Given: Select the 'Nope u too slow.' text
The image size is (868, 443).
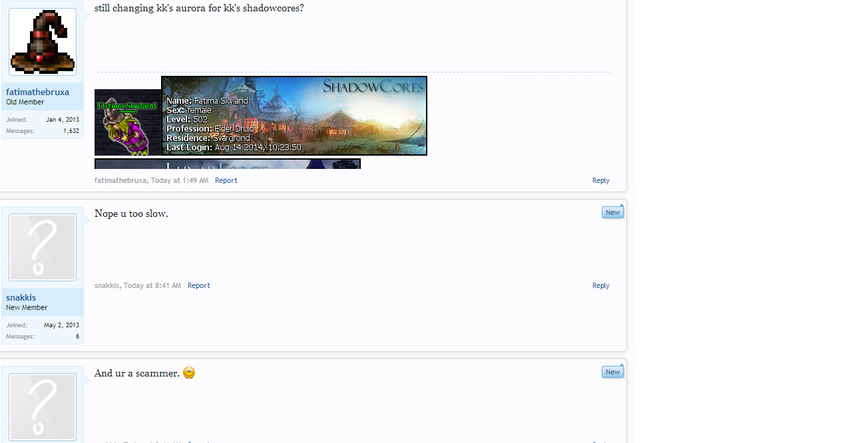Looking at the screenshot, I should (131, 214).
